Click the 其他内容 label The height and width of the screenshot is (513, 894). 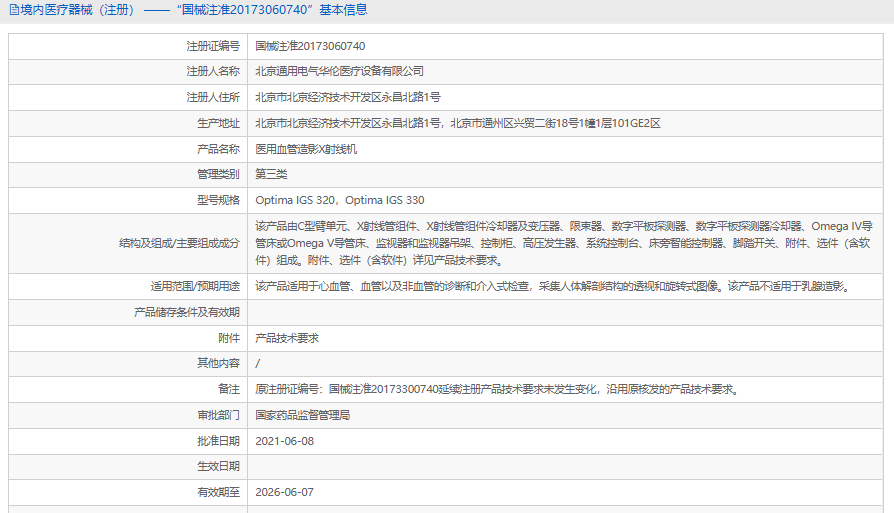tap(218, 363)
